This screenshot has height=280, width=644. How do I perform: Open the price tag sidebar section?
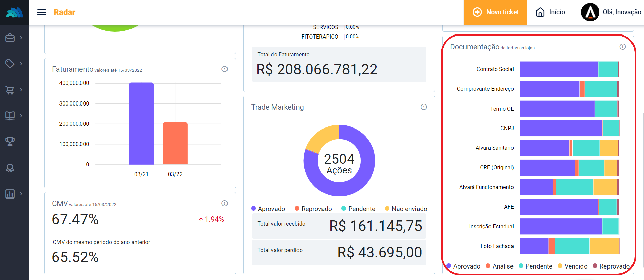pyautogui.click(x=10, y=64)
